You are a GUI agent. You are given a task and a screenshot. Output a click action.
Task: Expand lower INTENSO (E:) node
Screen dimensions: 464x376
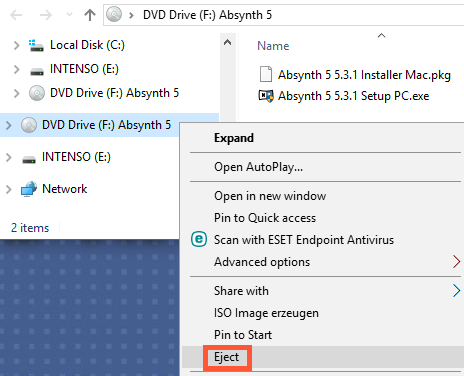click(x=9, y=157)
